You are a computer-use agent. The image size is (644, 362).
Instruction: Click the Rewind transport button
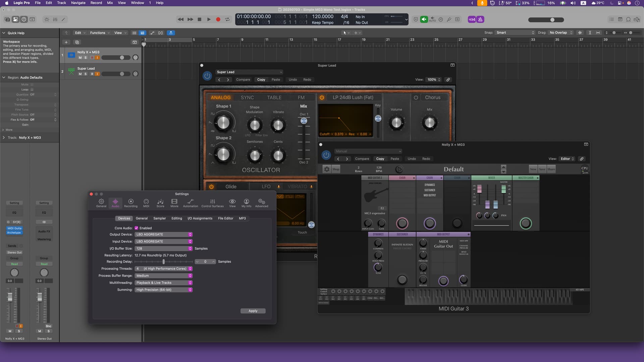[x=180, y=19]
